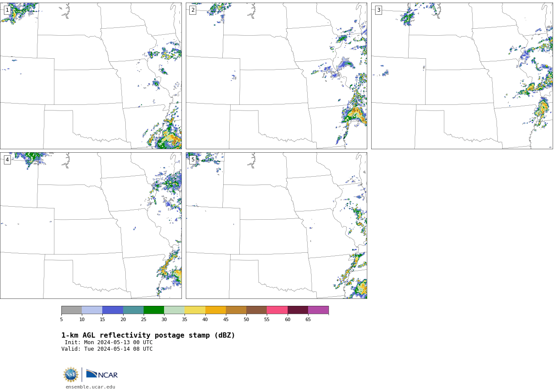Click colorbar tick label 20

click(x=123, y=320)
